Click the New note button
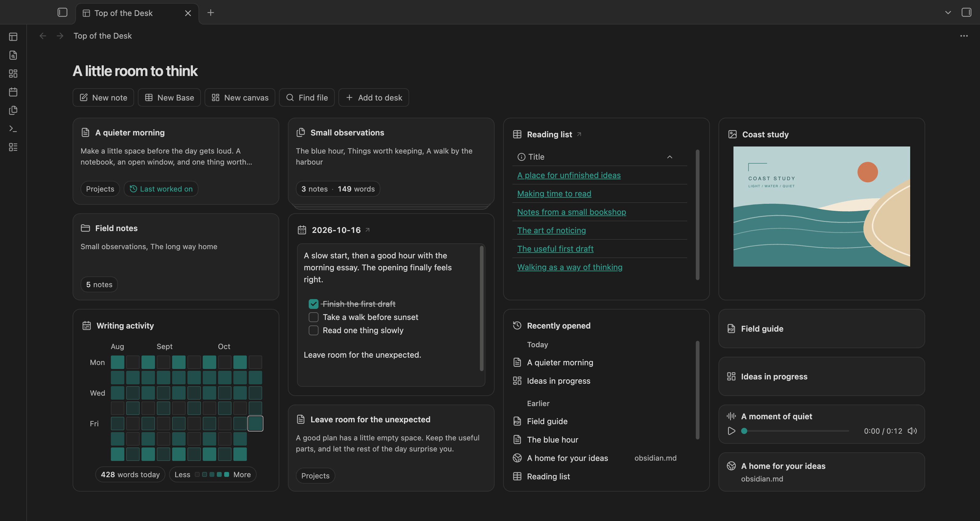Screen dimensions: 980x521 (x=103, y=97)
